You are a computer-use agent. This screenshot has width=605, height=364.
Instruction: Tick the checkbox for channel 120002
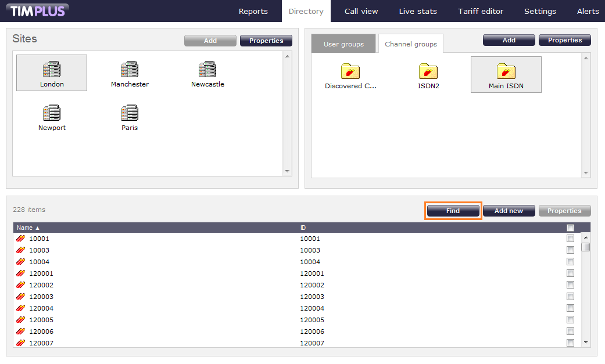570,285
